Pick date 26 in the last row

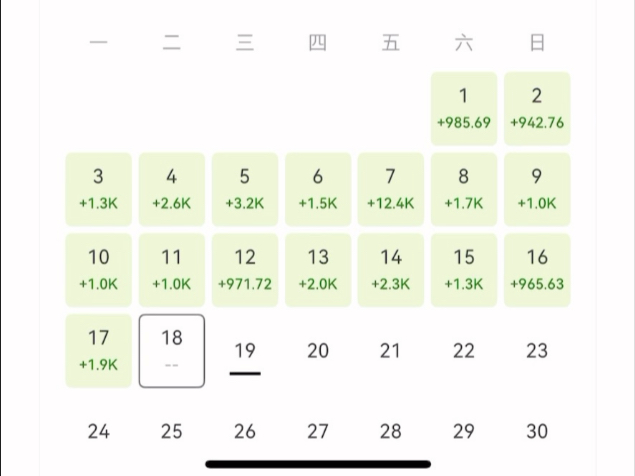click(x=245, y=432)
